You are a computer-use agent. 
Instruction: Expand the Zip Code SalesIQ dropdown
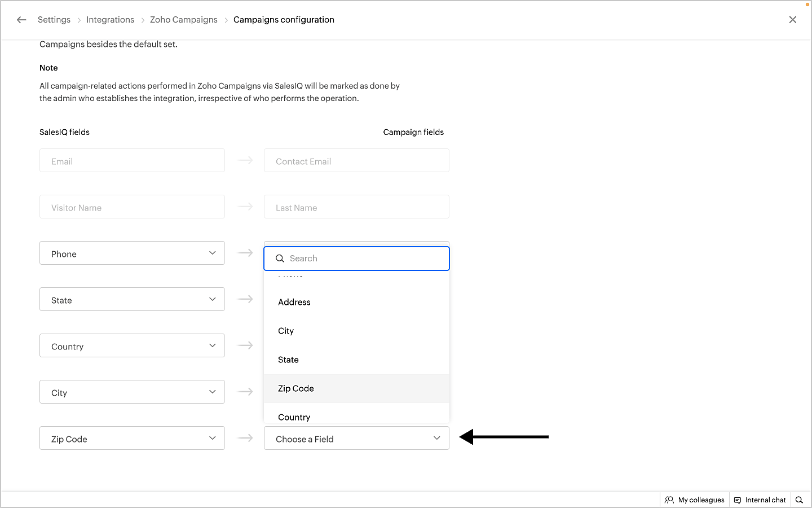132,439
